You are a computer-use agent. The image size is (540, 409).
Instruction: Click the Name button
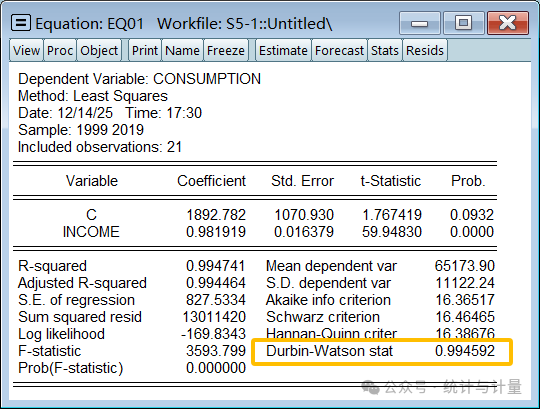point(182,51)
